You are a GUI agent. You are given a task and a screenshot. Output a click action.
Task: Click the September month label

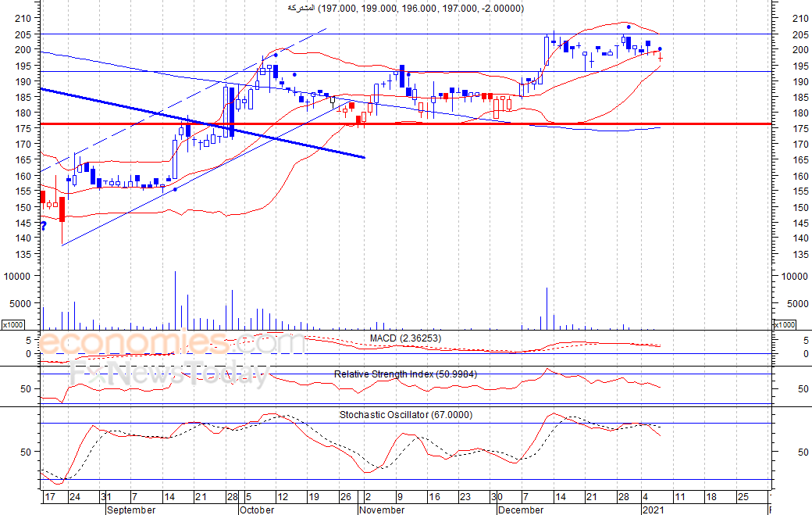tap(131, 510)
